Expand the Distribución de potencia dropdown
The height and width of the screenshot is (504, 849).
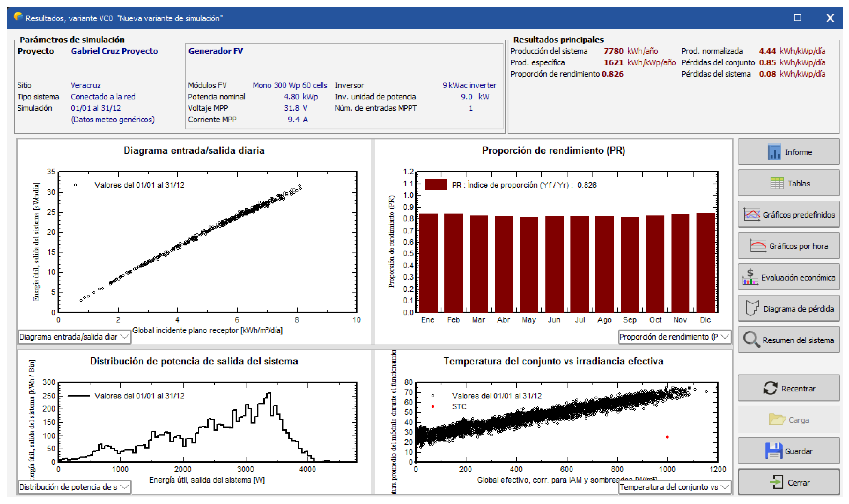pos(125,487)
